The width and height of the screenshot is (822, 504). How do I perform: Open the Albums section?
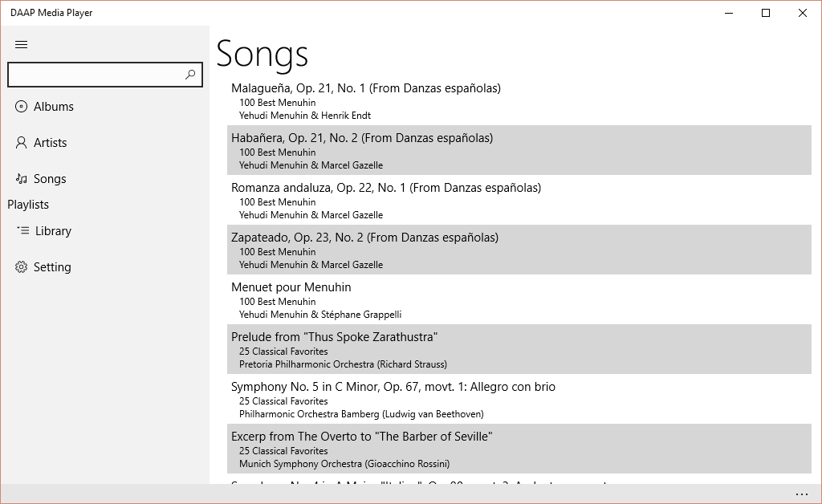click(x=54, y=107)
